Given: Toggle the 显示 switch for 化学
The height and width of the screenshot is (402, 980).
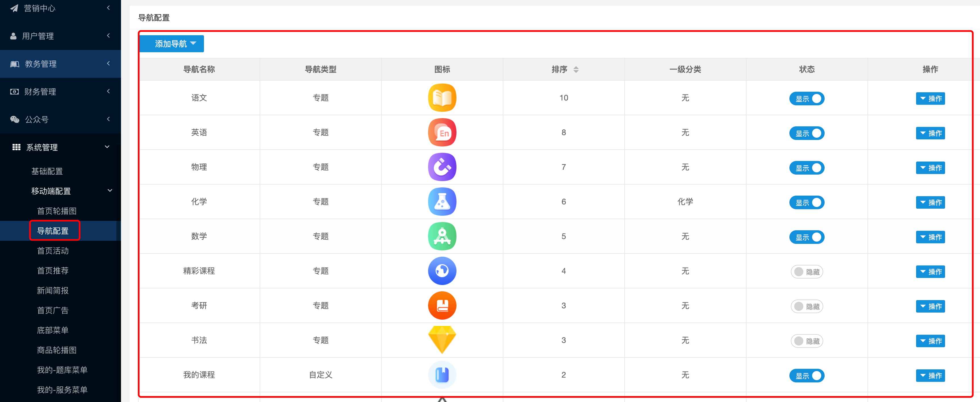Looking at the screenshot, I should (x=806, y=202).
